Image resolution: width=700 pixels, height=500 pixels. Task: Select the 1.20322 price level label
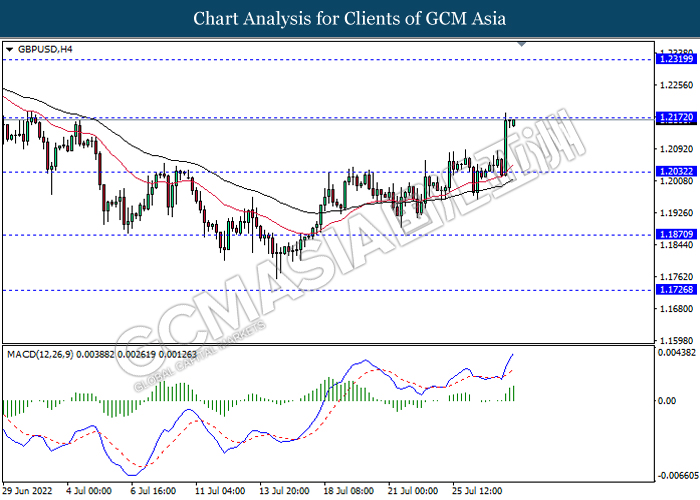coord(676,171)
